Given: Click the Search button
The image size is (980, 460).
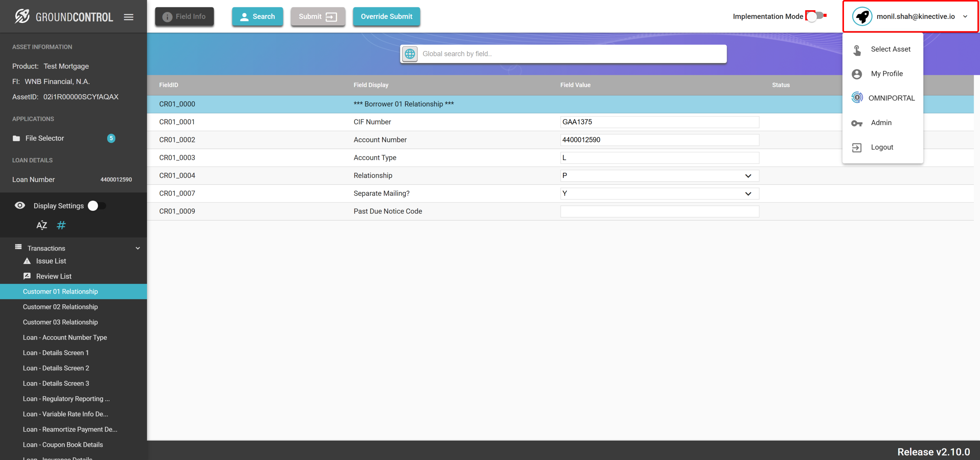Looking at the screenshot, I should pyautogui.click(x=257, y=16).
